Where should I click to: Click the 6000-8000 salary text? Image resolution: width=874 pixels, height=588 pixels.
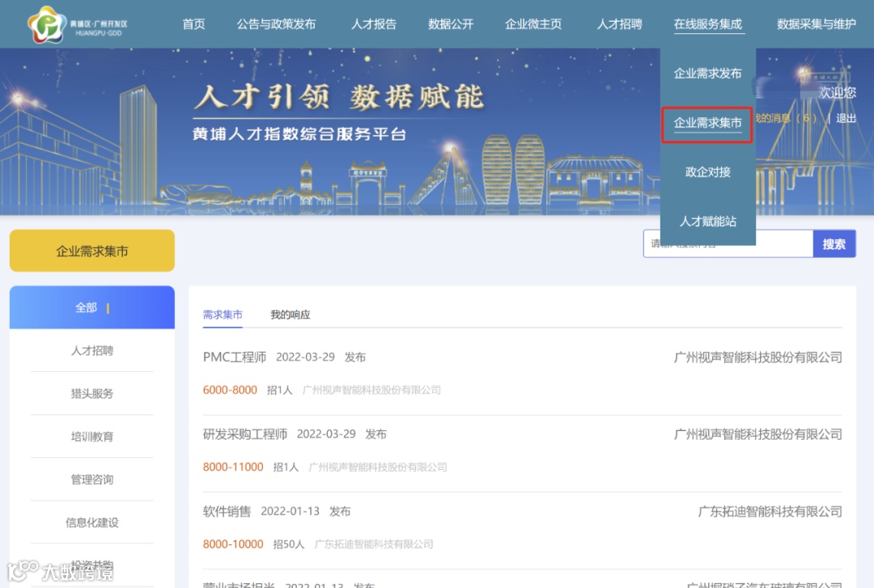(x=230, y=390)
